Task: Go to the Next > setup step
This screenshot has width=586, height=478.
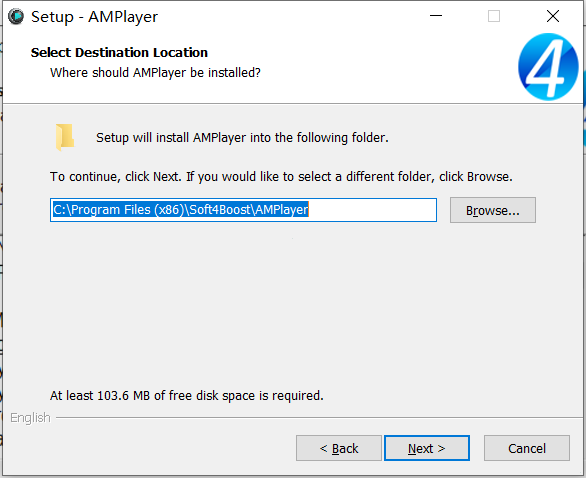Action: (427, 448)
